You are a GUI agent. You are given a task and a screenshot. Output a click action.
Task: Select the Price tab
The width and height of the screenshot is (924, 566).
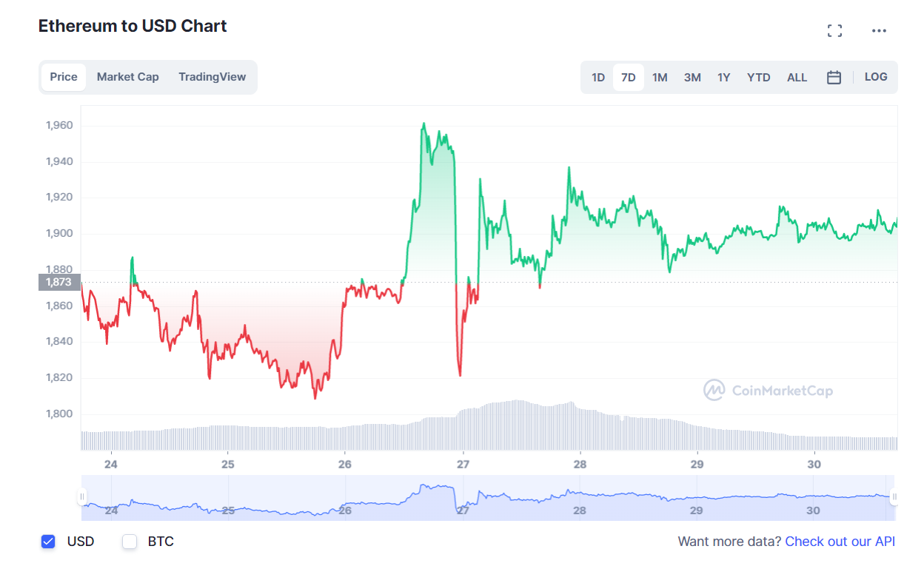pos(64,77)
